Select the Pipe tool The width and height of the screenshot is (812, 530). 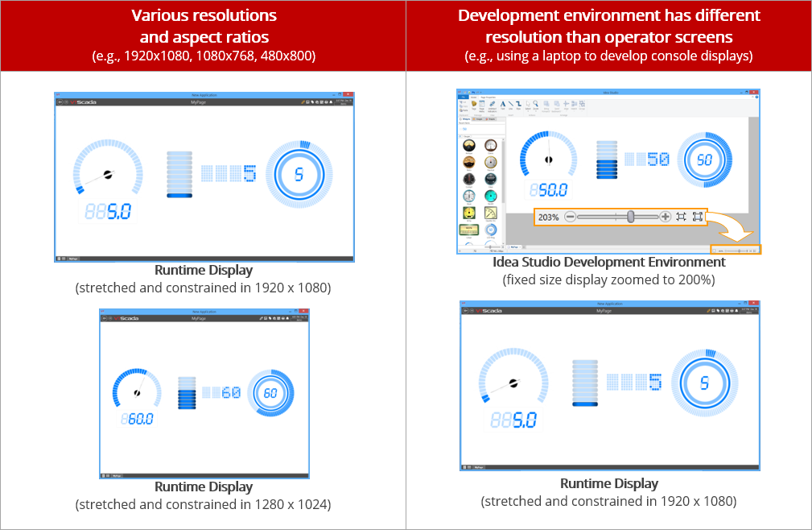pyautogui.click(x=519, y=105)
